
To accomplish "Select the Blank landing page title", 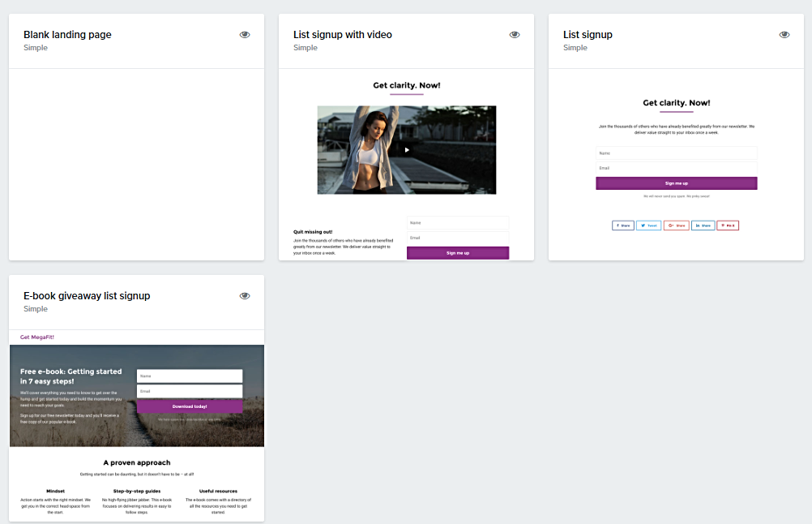I will [x=67, y=35].
